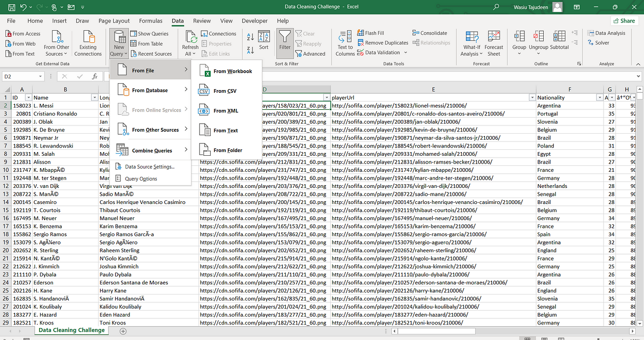Click the Save icon in title bar
Image resolution: width=644 pixels, height=340 pixels.
[x=11, y=7]
